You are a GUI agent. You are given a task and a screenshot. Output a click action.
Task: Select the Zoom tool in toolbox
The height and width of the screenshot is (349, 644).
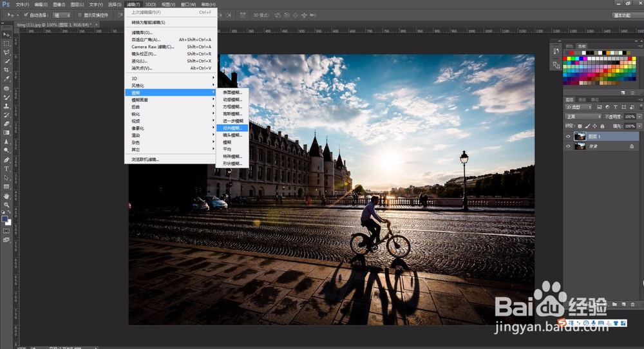pyautogui.click(x=6, y=205)
